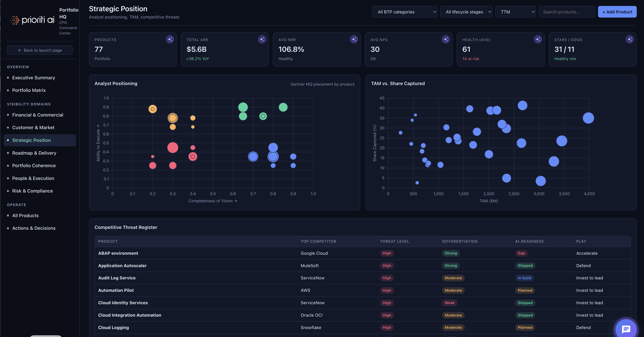Click the Defend play for Application Autoscaler
Image resolution: width=644 pixels, height=337 pixels.
click(583, 266)
